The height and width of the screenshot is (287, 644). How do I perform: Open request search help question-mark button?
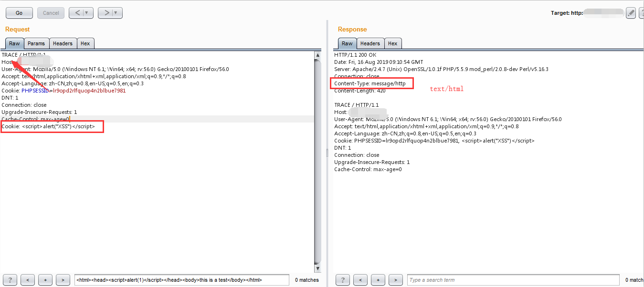pyautogui.click(x=10, y=280)
